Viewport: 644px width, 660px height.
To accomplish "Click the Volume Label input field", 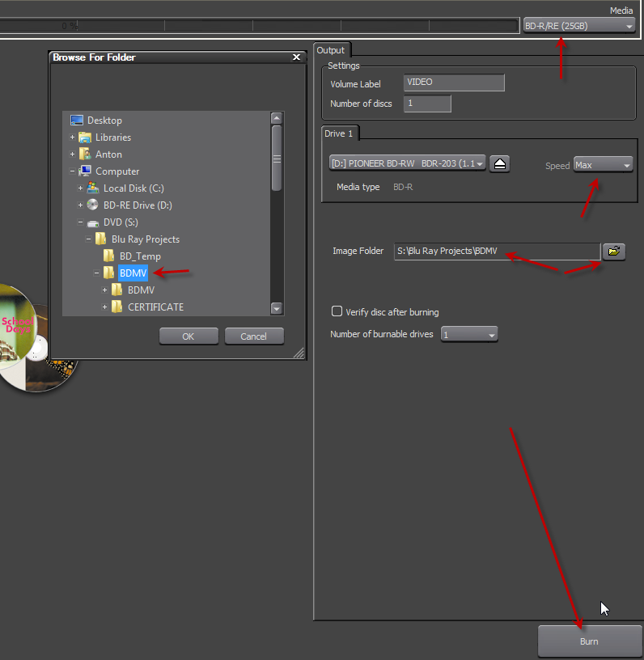I will pos(454,82).
